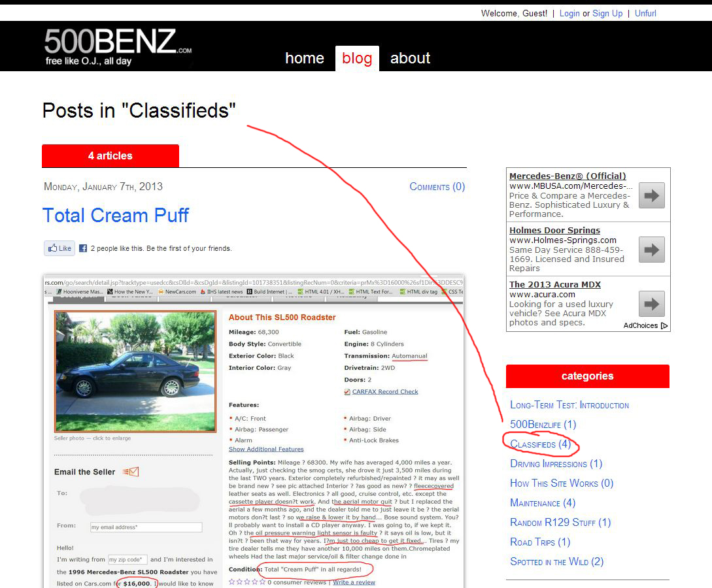This screenshot has height=588, width=712.
Task: Click the Facebook logo beside like count
Action: pyautogui.click(x=83, y=248)
